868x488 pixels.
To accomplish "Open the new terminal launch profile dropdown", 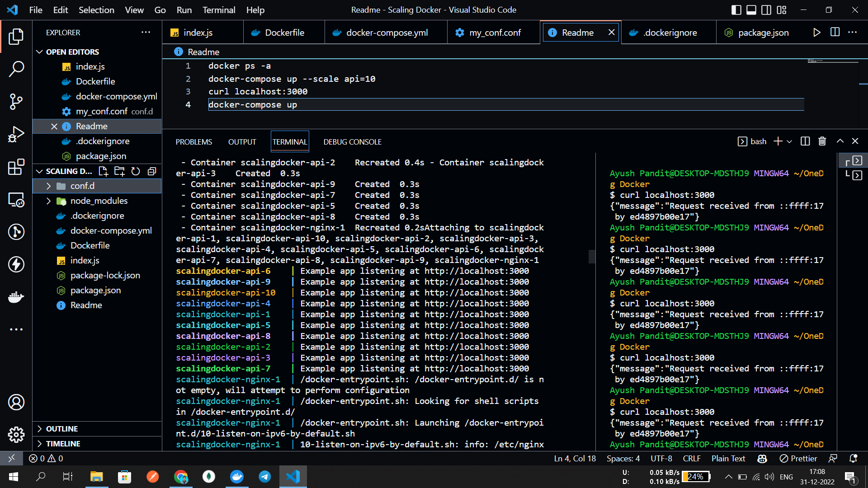I will point(789,141).
